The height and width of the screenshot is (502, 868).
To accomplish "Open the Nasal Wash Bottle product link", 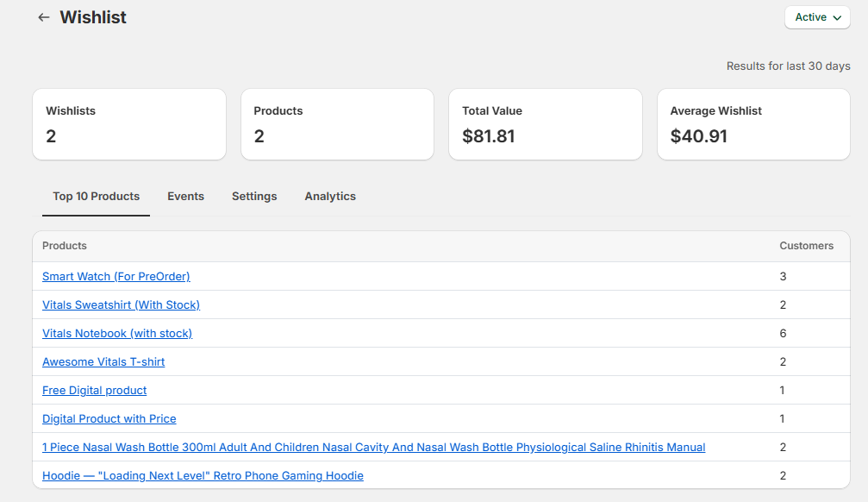I will click(x=373, y=448).
